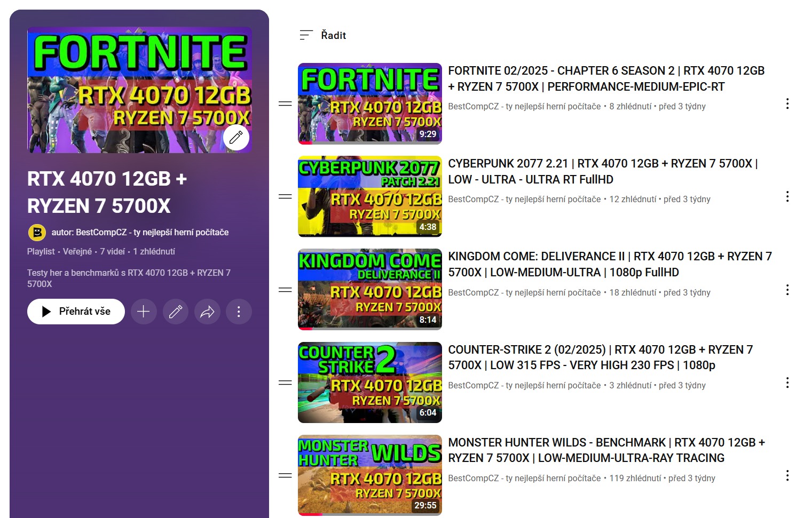Viewport: 812px width, 518px height.
Task: Play all videos with Přehrát vše
Action: coord(76,312)
